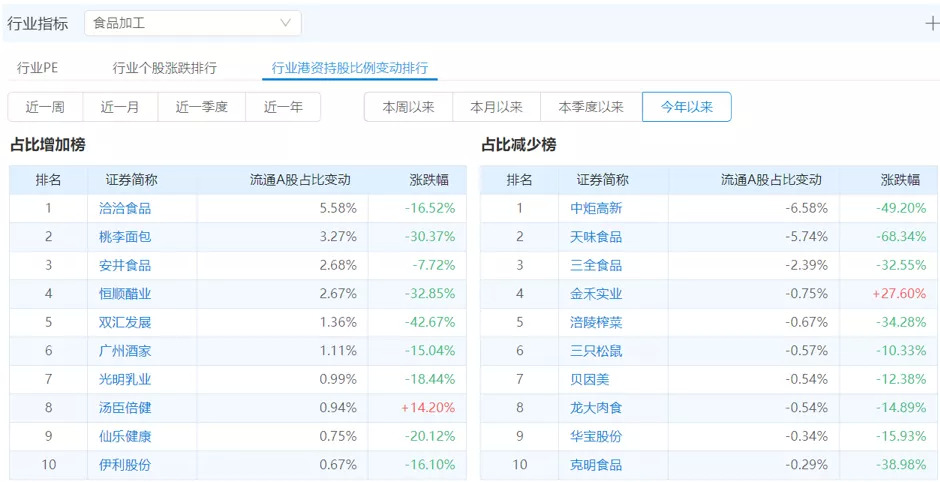
Task: Click the 5.58% cell for 洽洽食品
Action: [339, 209]
